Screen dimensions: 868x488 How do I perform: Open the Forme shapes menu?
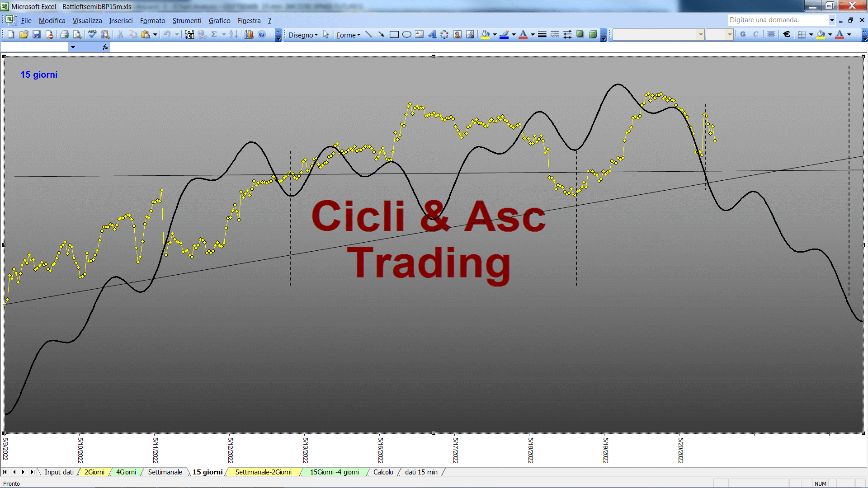tap(348, 35)
